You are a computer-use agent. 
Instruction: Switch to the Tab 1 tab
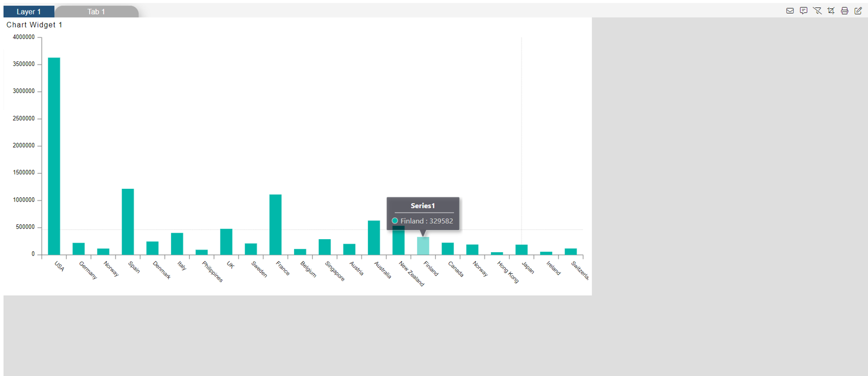pos(96,11)
